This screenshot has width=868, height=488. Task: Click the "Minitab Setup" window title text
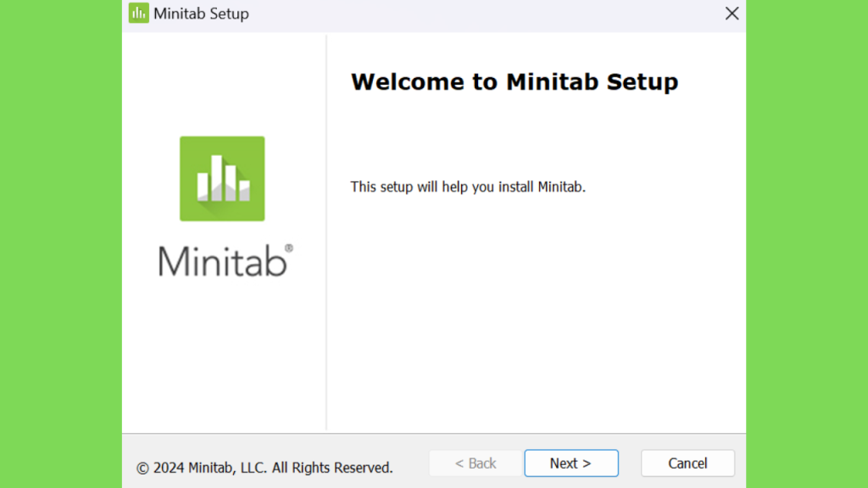pos(201,14)
